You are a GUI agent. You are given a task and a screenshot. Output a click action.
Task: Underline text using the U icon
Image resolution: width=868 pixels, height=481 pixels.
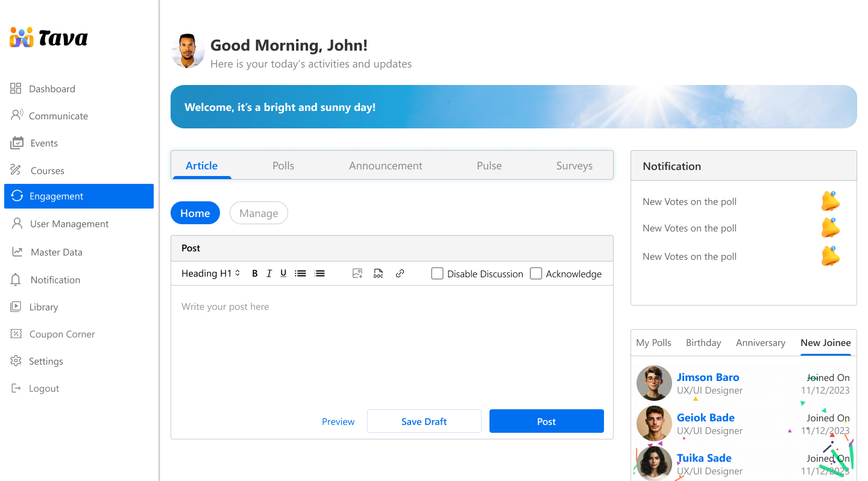point(283,274)
